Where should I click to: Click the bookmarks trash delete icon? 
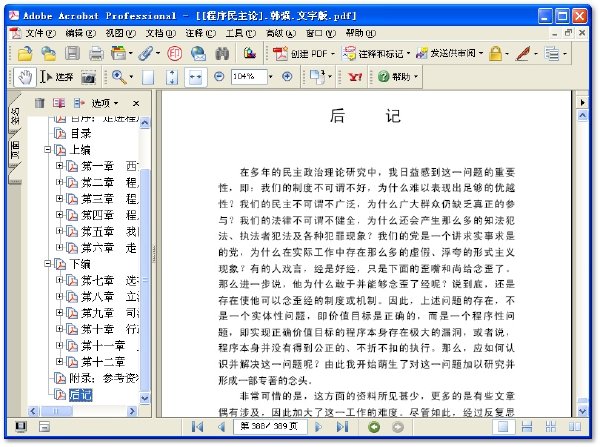[x=39, y=103]
